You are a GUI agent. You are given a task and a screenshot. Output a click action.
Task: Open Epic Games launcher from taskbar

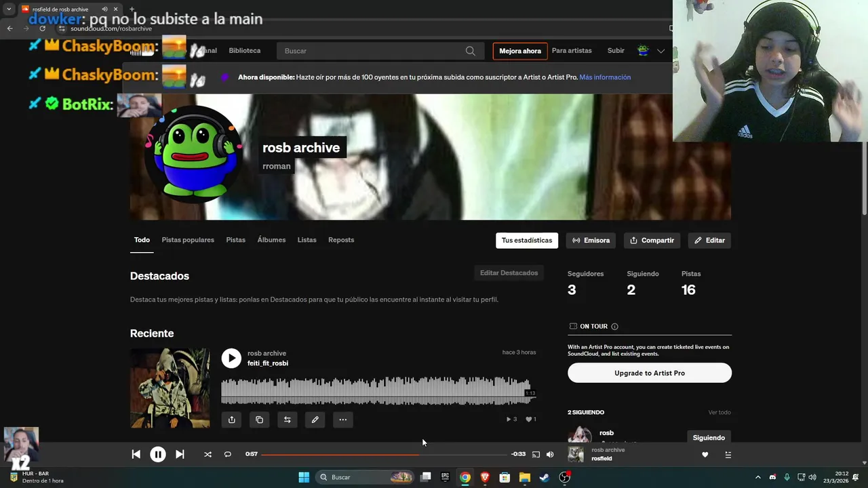pos(445,477)
